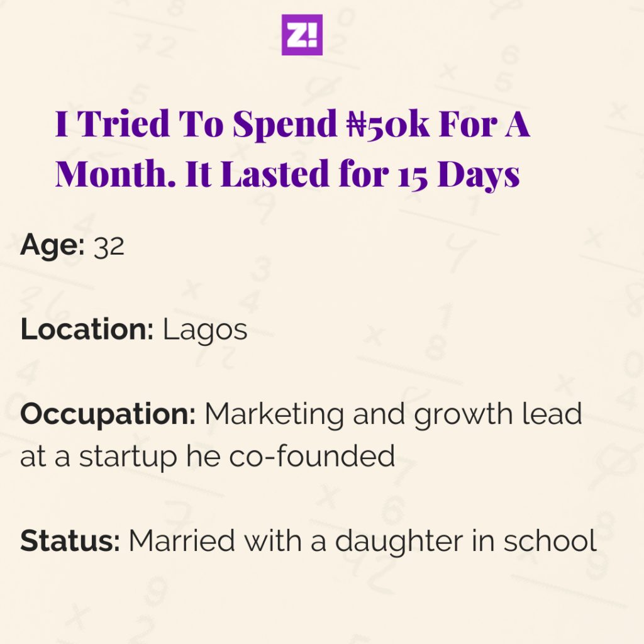The height and width of the screenshot is (644, 644).
Task: Click the headline's second line starting 'Month.'
Action: coord(287,173)
